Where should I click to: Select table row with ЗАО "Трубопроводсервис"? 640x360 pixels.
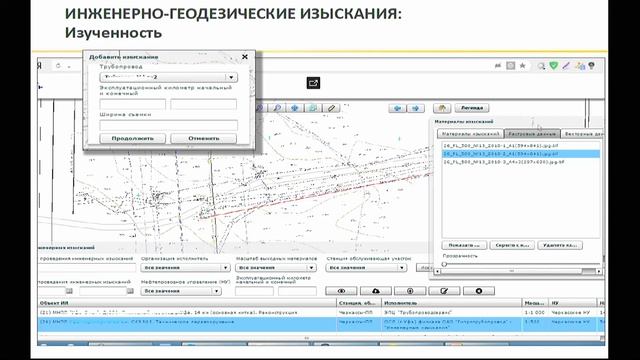coord(320,312)
